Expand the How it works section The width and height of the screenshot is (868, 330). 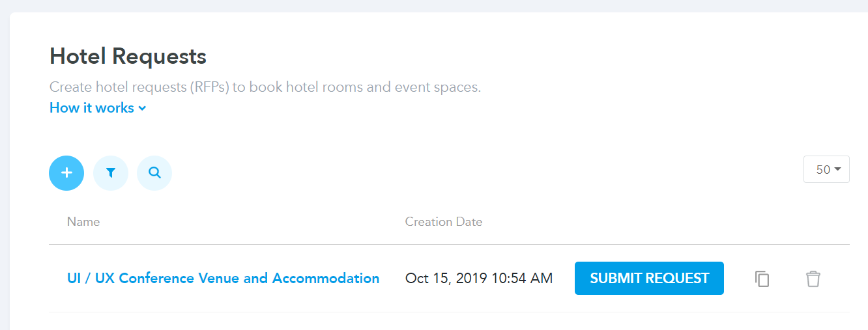pyautogui.click(x=98, y=108)
